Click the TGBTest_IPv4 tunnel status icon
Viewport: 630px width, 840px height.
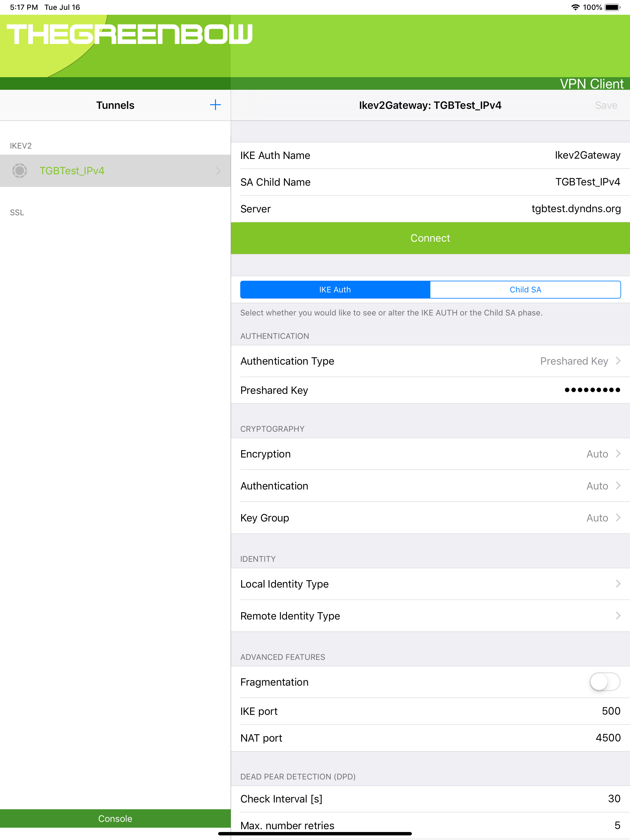pyautogui.click(x=19, y=171)
